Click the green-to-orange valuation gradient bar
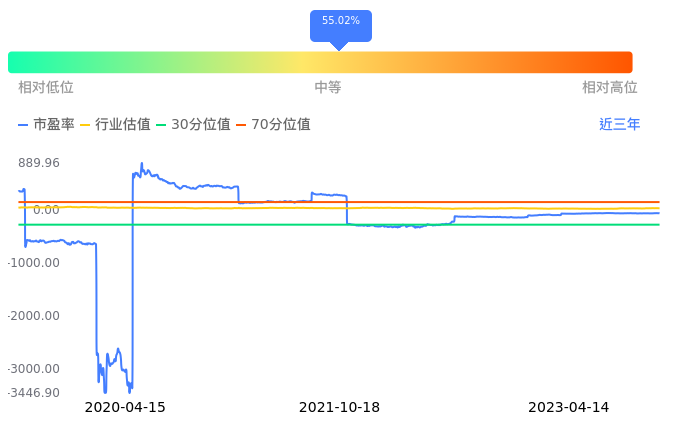Image resolution: width=686 pixels, height=442 pixels. (320, 62)
